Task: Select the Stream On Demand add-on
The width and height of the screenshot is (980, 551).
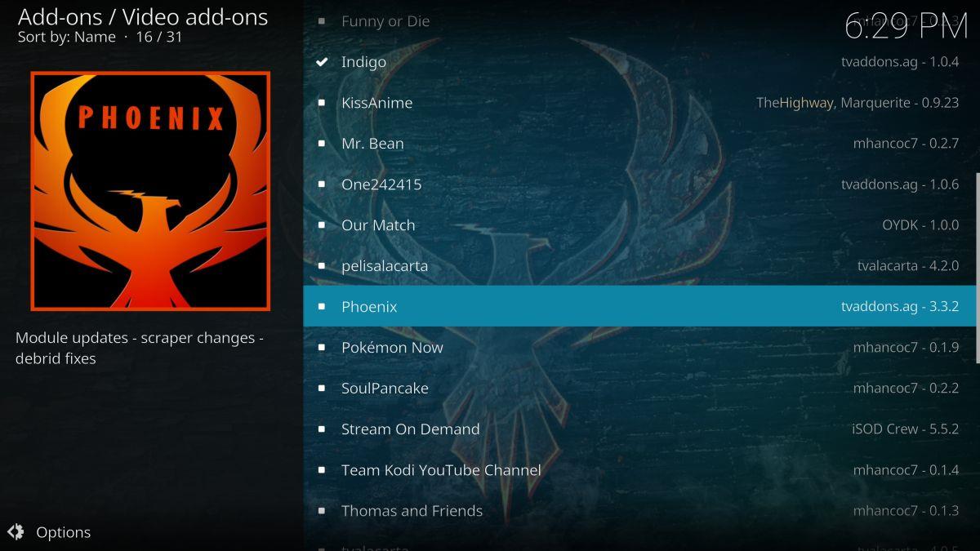Action: 641,429
